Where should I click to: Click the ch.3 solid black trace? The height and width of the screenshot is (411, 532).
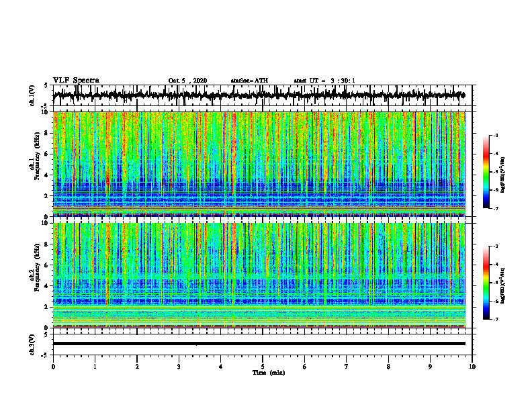(x=259, y=344)
